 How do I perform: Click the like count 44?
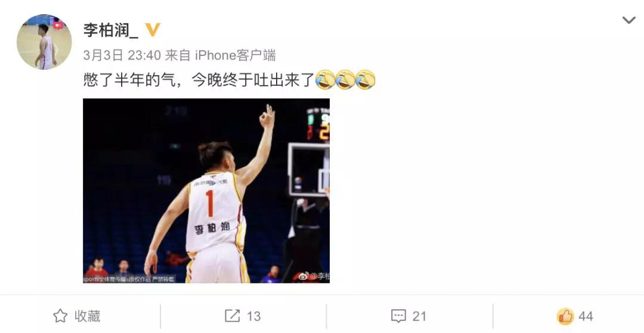586,316
